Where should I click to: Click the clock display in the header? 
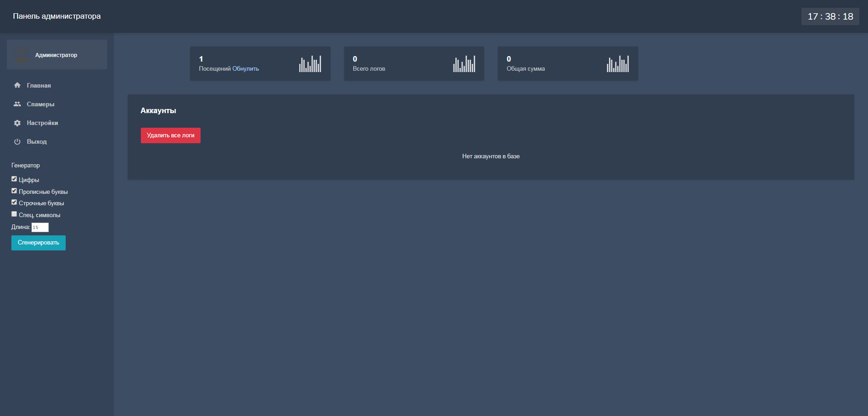830,16
